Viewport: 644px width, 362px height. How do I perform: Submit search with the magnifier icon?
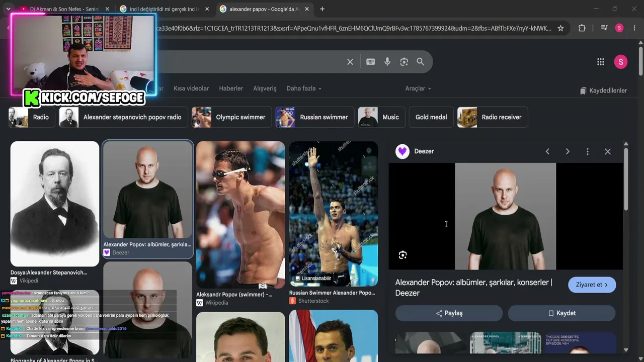point(421,62)
